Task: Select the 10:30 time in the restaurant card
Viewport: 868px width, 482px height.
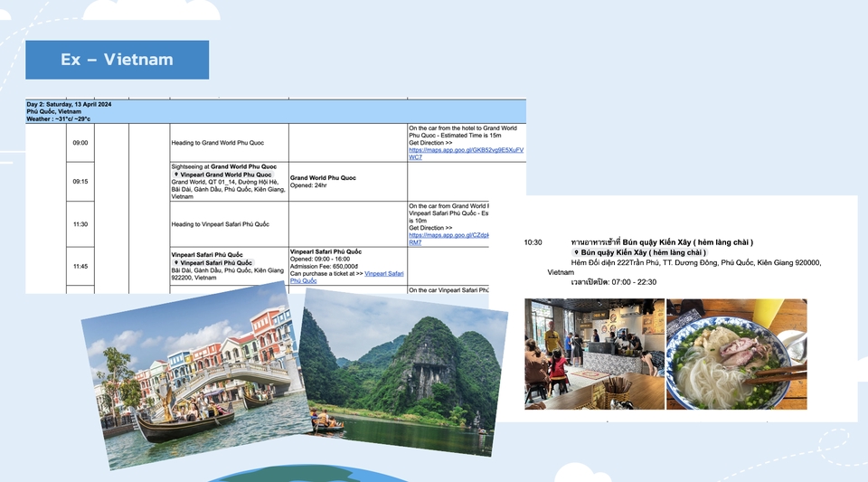Action: click(533, 242)
